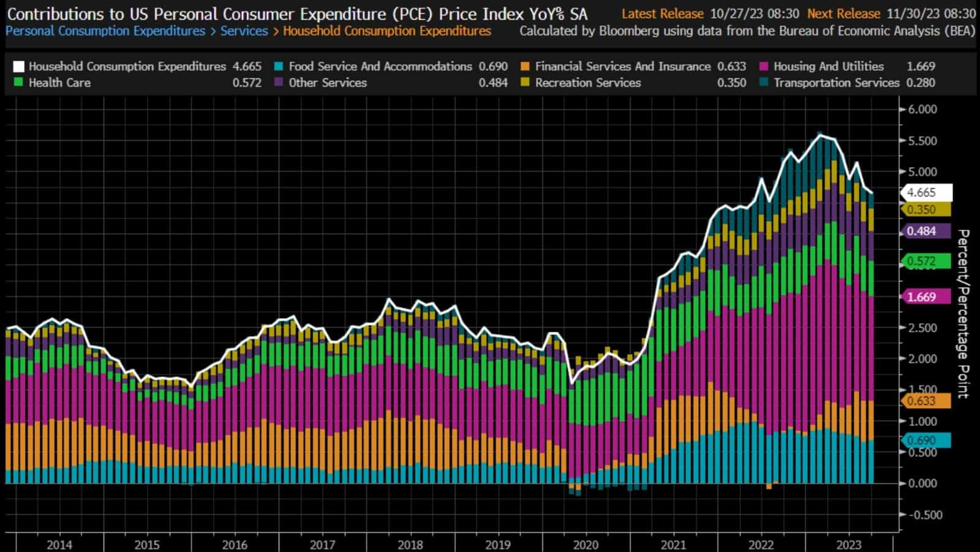980x552 pixels.
Task: Click the green Health Care legend swatch
Action: click(x=18, y=83)
